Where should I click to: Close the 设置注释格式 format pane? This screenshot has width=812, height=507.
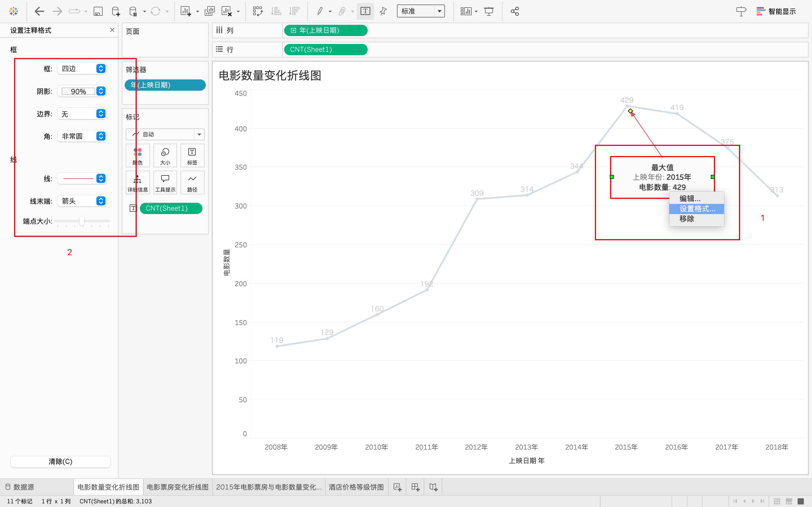(x=112, y=30)
